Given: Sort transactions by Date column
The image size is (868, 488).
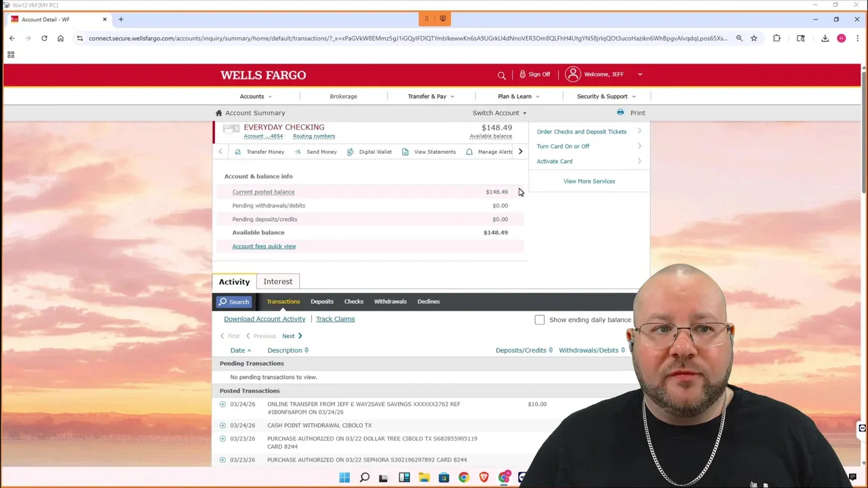Looking at the screenshot, I should 241,350.
